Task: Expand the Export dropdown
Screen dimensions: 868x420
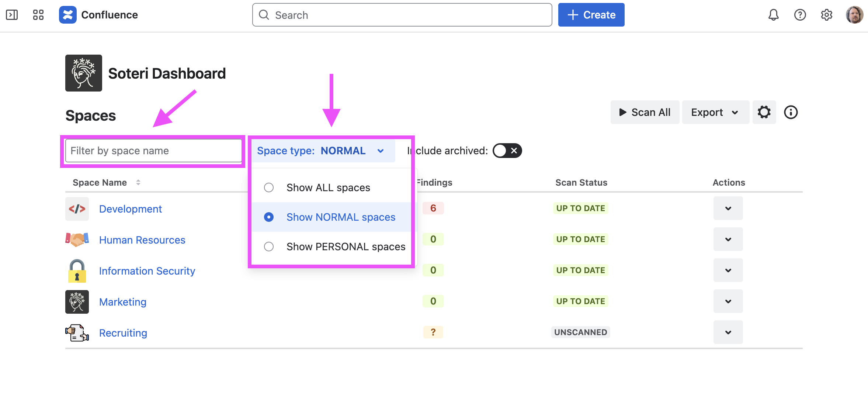Action: click(x=715, y=112)
